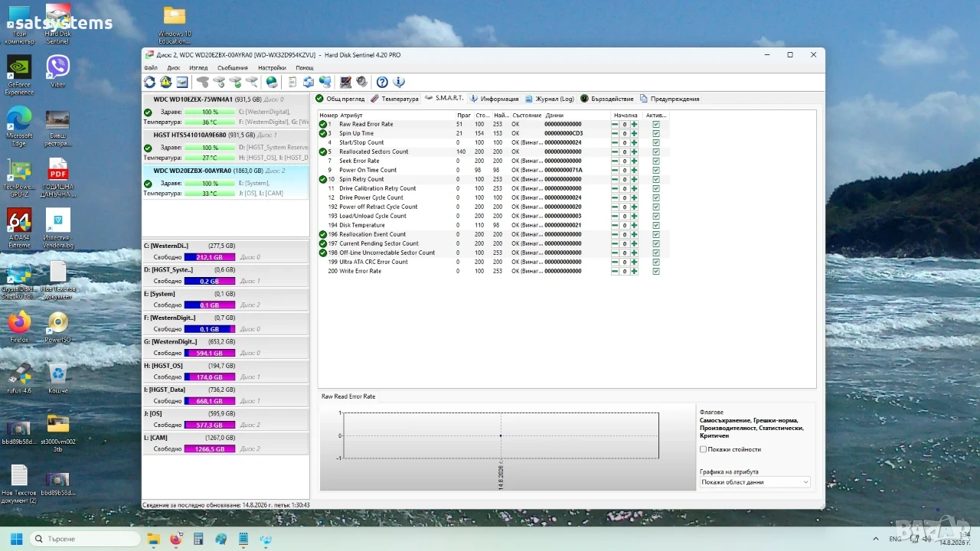Toggle the active checkbox for Start/Stop Count
980x551 pixels.
point(656,142)
